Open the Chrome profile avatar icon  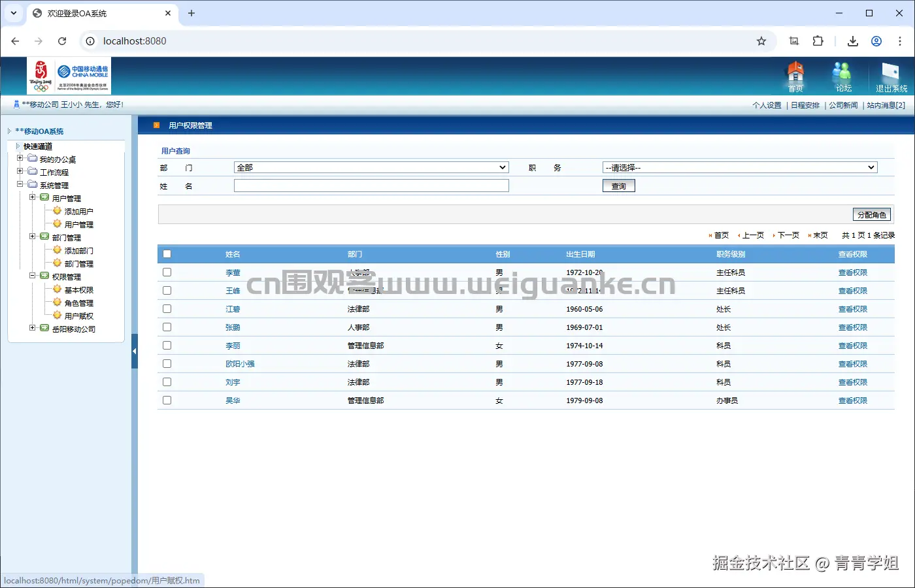[876, 41]
